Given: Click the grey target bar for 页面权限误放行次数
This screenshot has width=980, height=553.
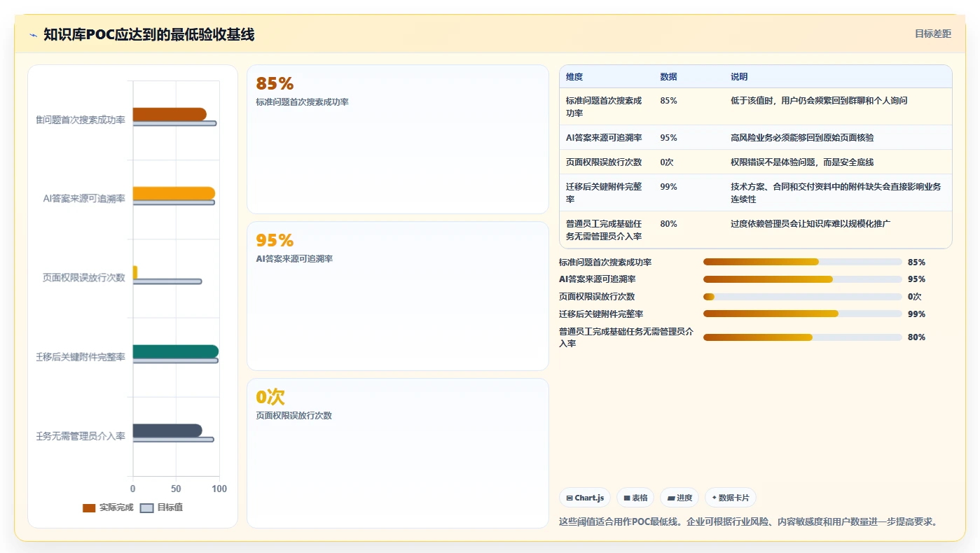Looking at the screenshot, I should pos(167,281).
